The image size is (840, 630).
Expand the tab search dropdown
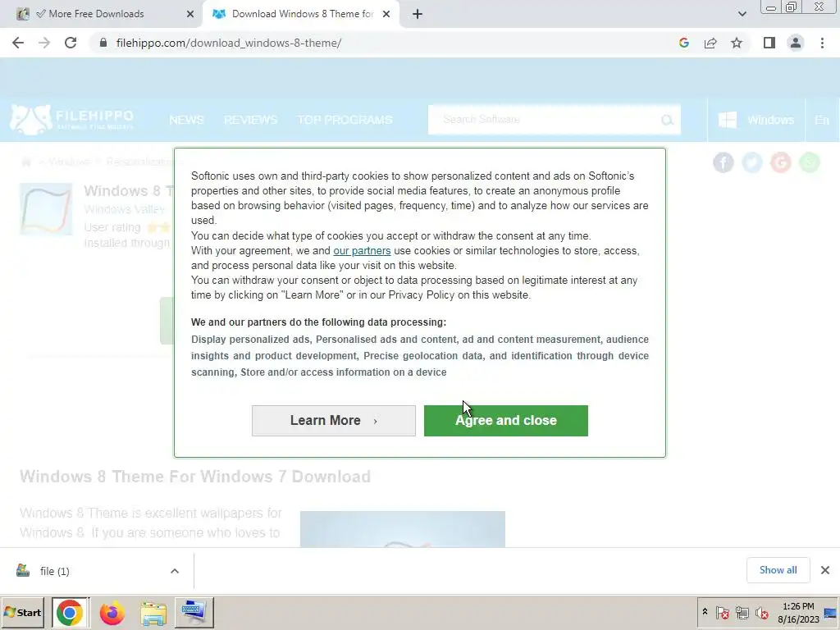[x=742, y=14]
